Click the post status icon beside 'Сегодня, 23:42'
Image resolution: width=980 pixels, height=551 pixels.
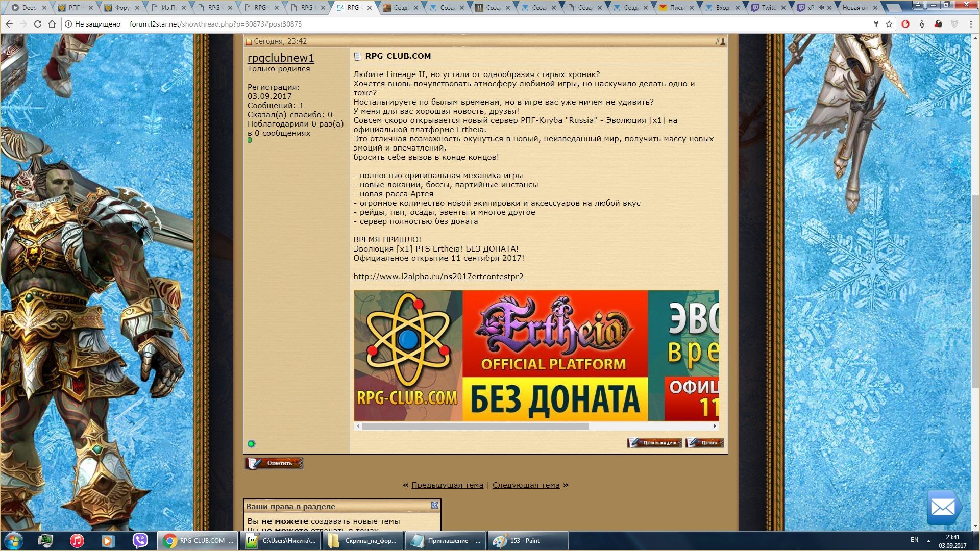point(249,42)
